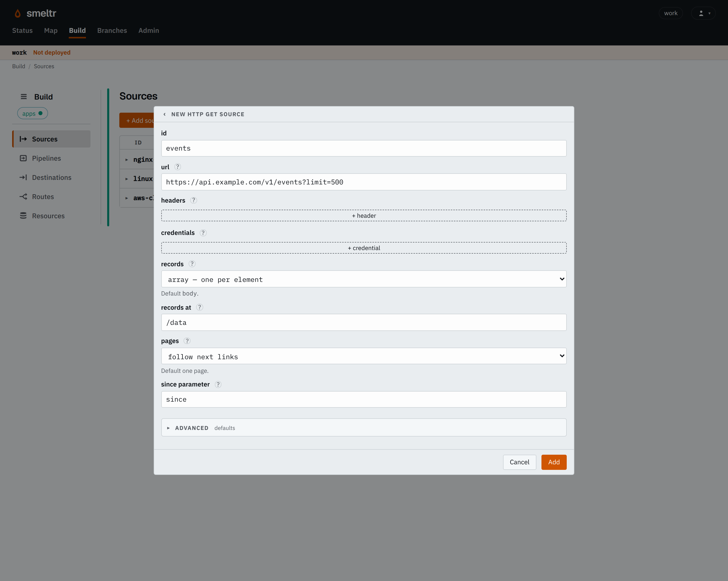This screenshot has width=728, height=581.
Task: Add a new credential
Action: tap(364, 248)
